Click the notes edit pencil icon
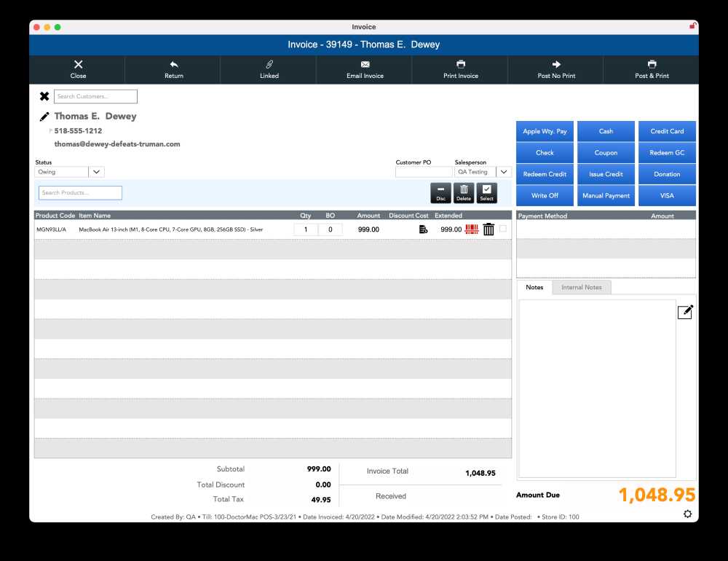Screen dimensions: 728x561 coord(685,312)
